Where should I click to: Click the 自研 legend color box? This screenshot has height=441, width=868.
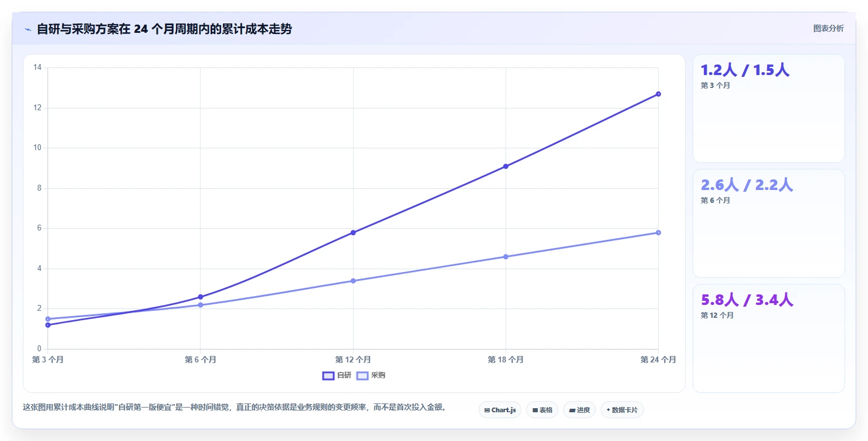coord(328,375)
